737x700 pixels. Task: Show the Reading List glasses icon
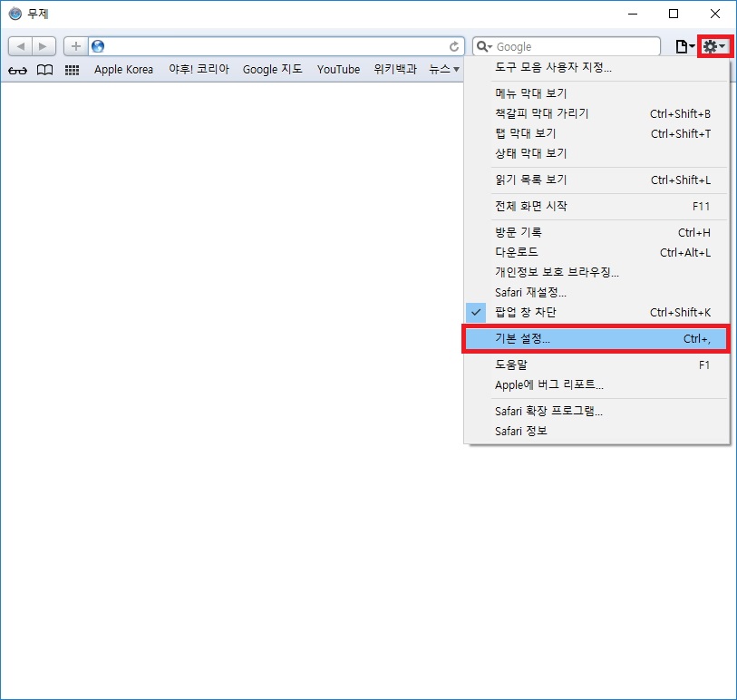tap(18, 71)
